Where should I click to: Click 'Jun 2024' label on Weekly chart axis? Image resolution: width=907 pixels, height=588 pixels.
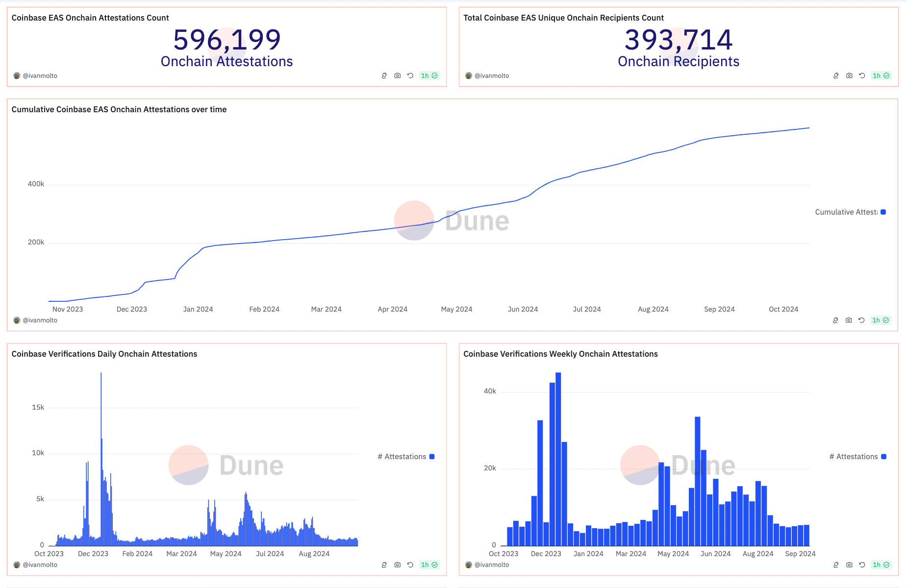click(715, 554)
